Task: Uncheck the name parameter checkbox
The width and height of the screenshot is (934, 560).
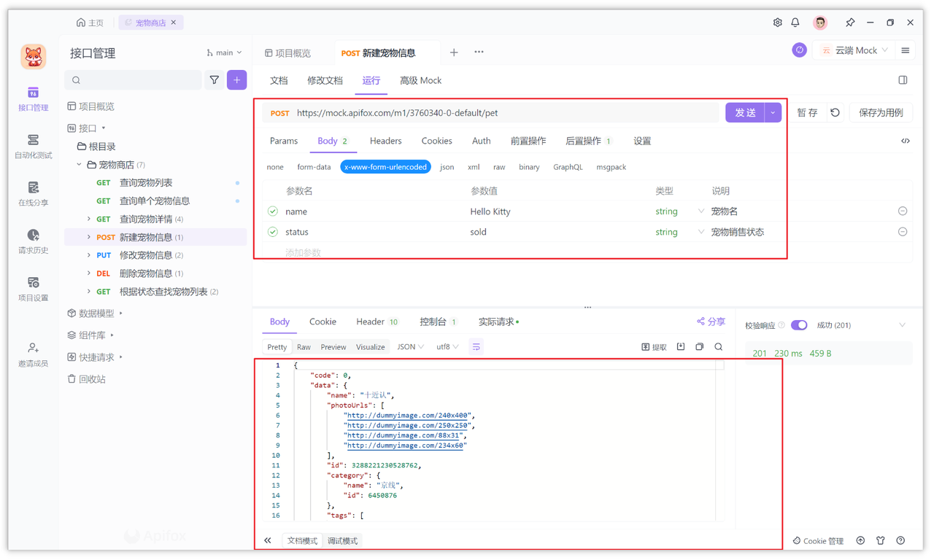Action: click(x=273, y=211)
